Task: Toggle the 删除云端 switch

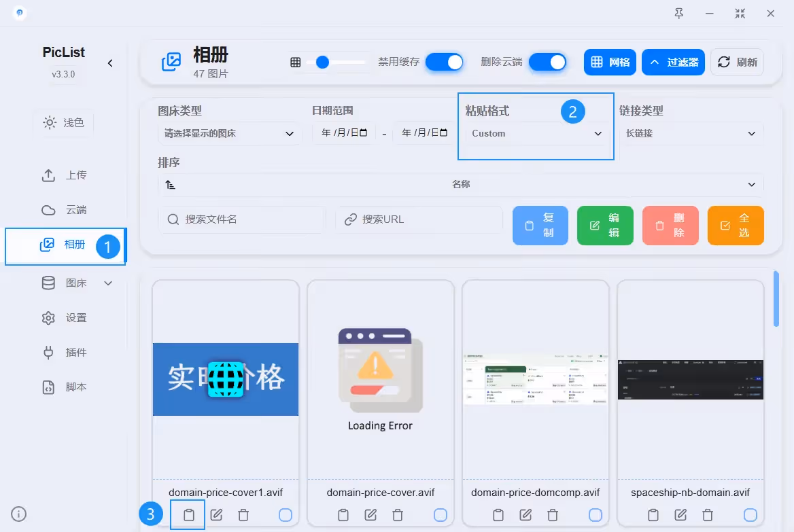Action: tap(547, 63)
